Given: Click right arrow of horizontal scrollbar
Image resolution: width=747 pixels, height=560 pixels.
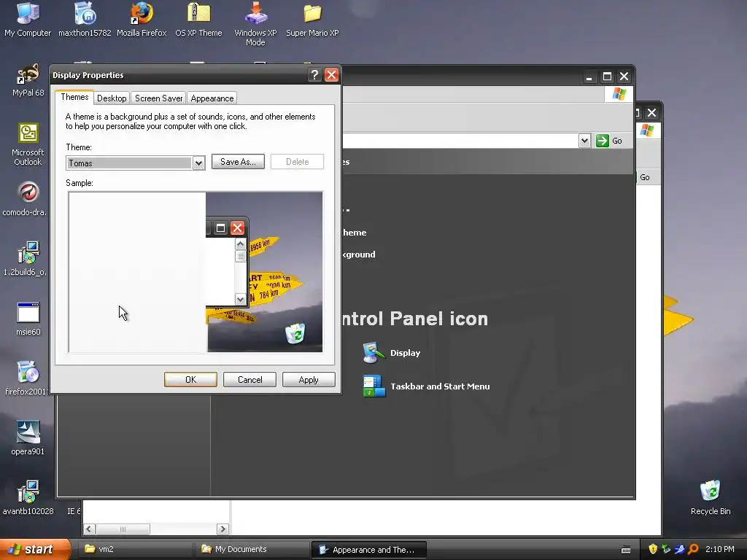Looking at the screenshot, I should click(x=222, y=529).
